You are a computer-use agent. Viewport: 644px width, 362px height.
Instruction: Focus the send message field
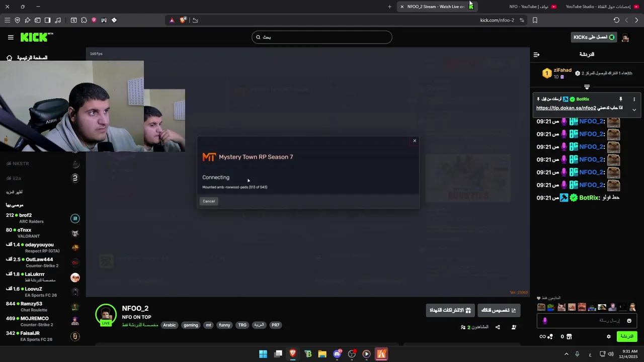click(x=587, y=321)
